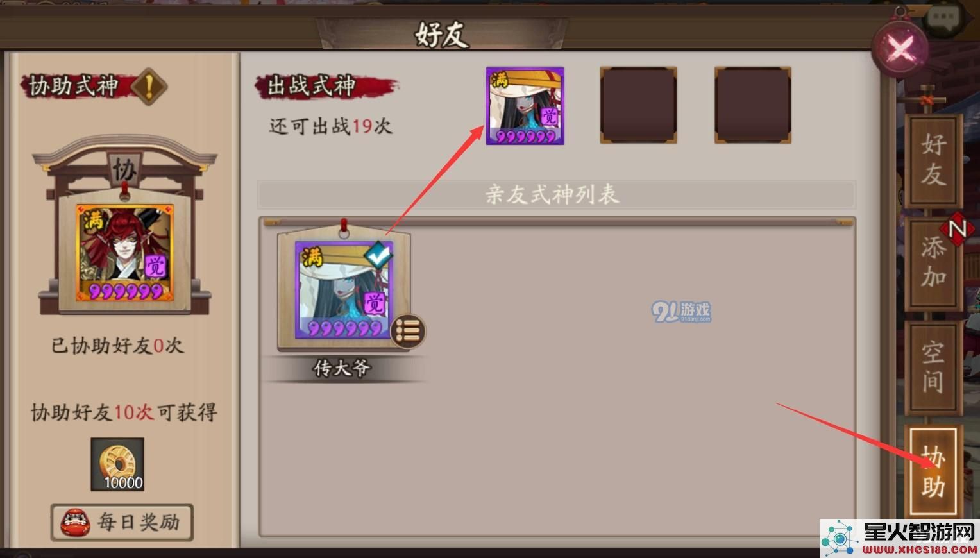Select the second empty battle slot
The image size is (980, 558).
pyautogui.click(x=638, y=105)
